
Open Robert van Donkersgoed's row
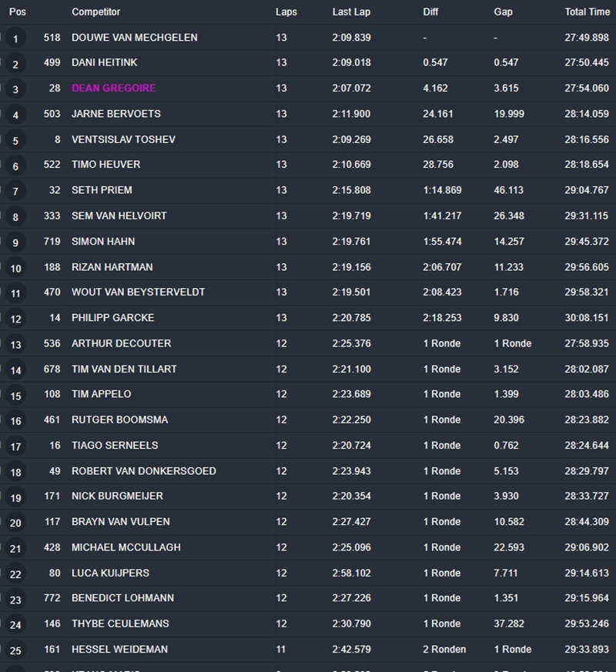[143, 471]
